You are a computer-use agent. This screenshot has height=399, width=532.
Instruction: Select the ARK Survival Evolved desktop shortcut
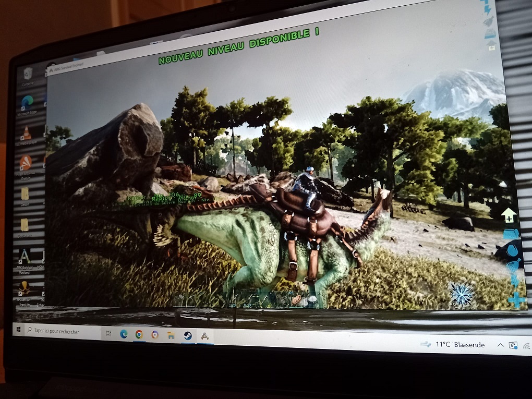pos(24,261)
